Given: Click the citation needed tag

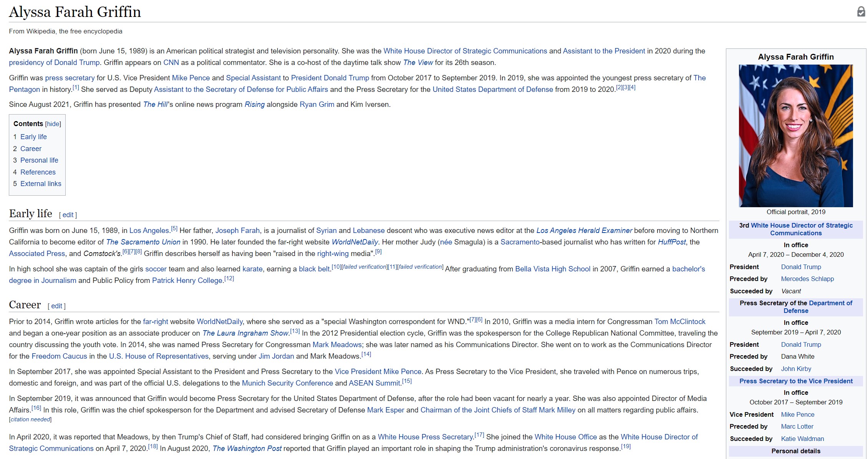Looking at the screenshot, I should coord(30,419).
